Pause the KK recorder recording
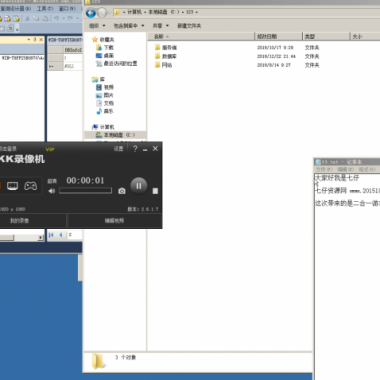Image resolution: width=380 pixels, height=380 pixels. click(139, 186)
